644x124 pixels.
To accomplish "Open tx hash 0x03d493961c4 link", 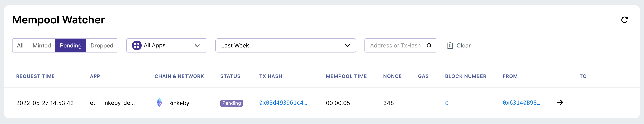I will pyautogui.click(x=283, y=103).
